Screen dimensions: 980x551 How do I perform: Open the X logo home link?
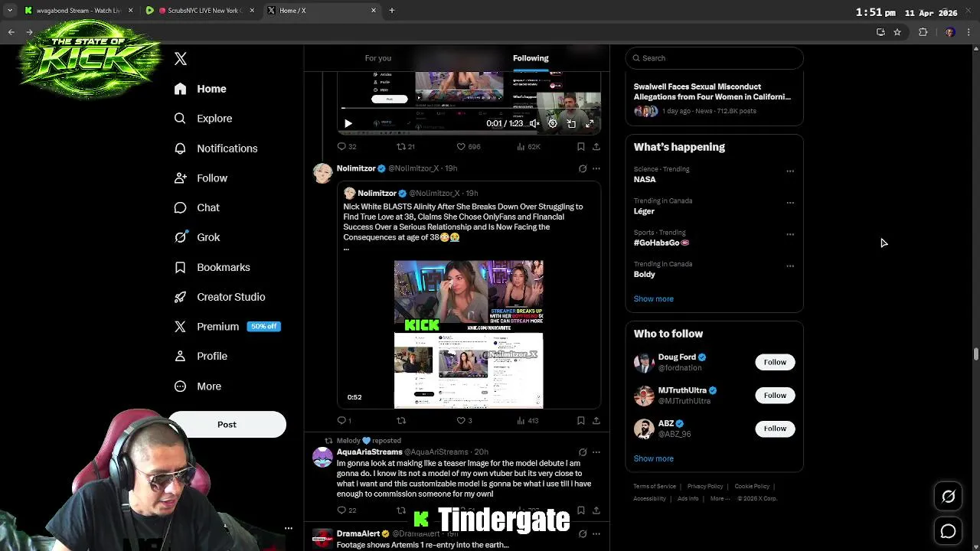click(181, 59)
